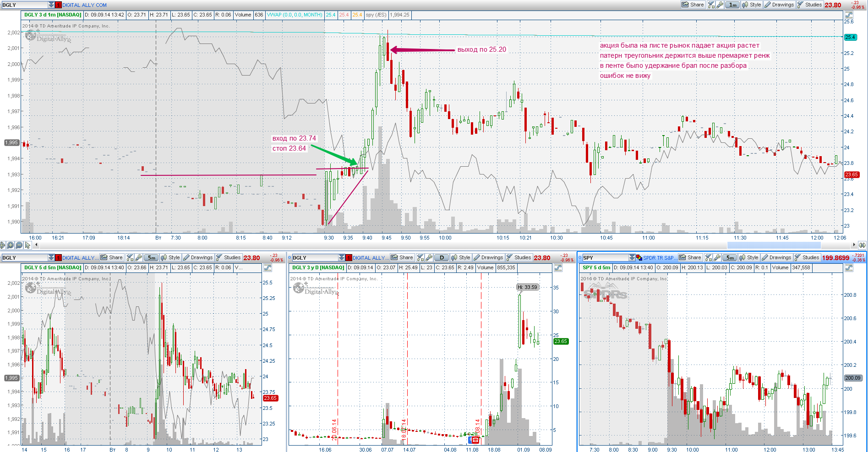Open DIGITAL ALLY COM description link at top
This screenshot has width=868, height=452.
pos(84,5)
